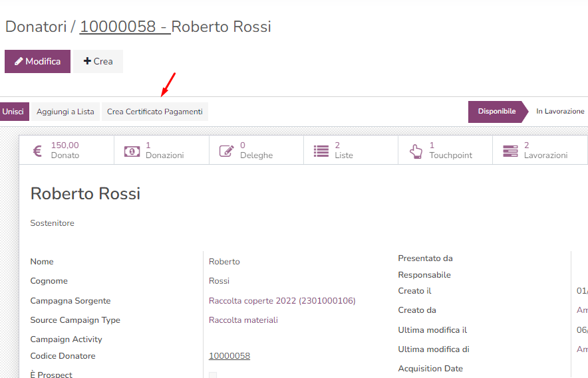This screenshot has width=588, height=378.
Task: Click donor code 10000058 field value
Action: pyautogui.click(x=229, y=356)
